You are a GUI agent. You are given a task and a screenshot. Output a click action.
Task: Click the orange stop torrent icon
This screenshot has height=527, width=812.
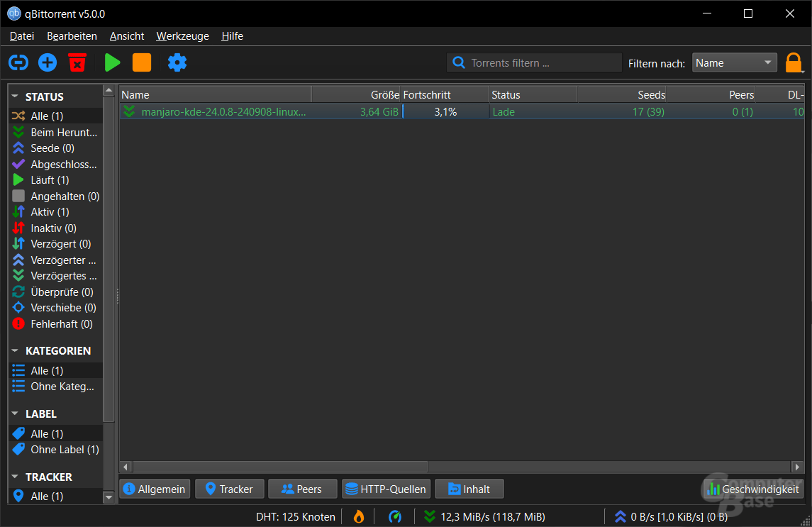pos(141,62)
